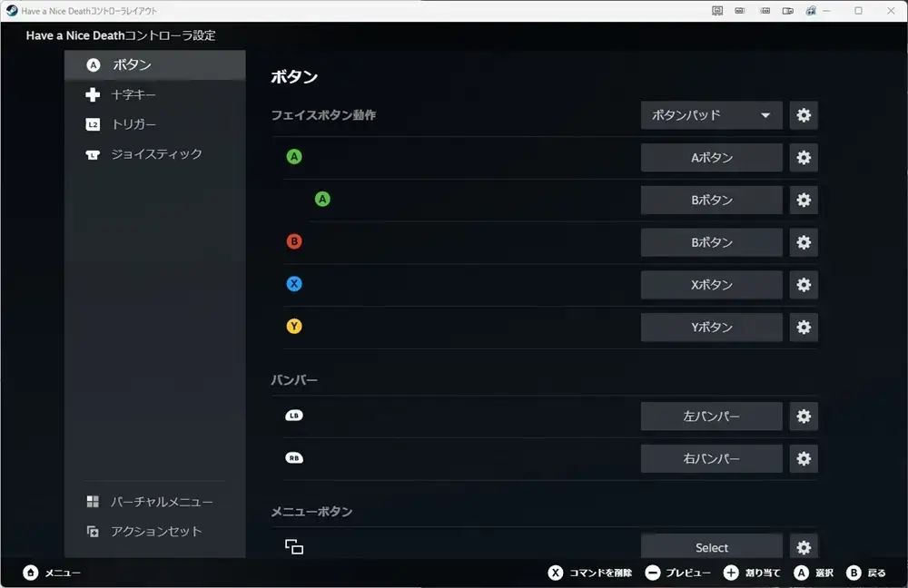Click the Yボタン binding button
The height and width of the screenshot is (588, 908).
pyautogui.click(x=711, y=327)
